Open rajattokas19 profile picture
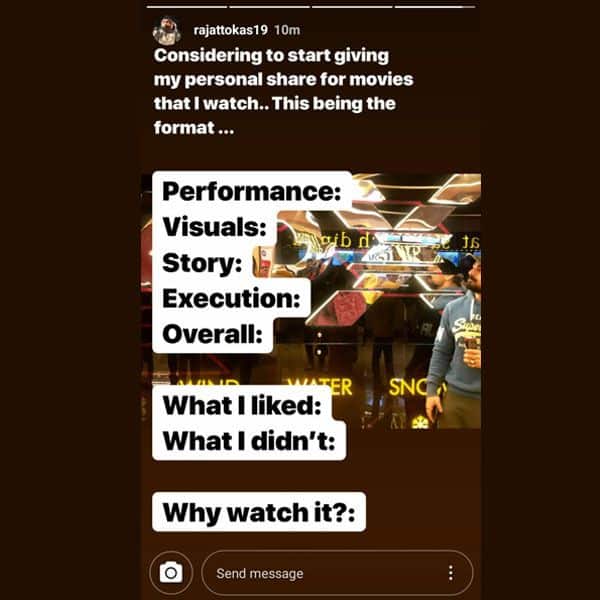Image resolution: width=600 pixels, height=600 pixels. (167, 30)
